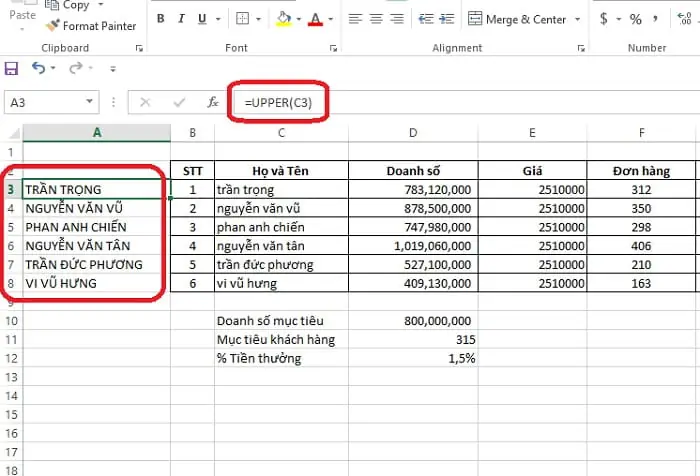The width and height of the screenshot is (700, 476).
Task: Open the Borders dropdown arrow
Action: pyautogui.click(x=258, y=19)
